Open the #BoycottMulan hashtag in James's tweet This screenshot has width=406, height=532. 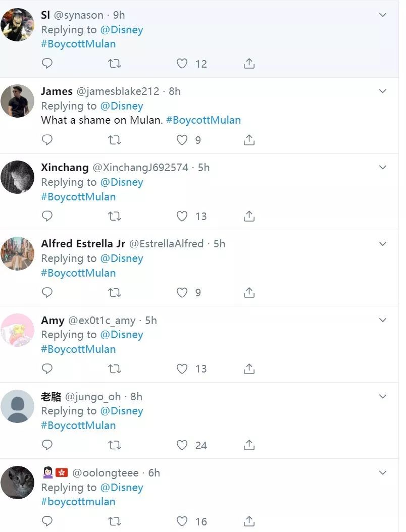204,120
